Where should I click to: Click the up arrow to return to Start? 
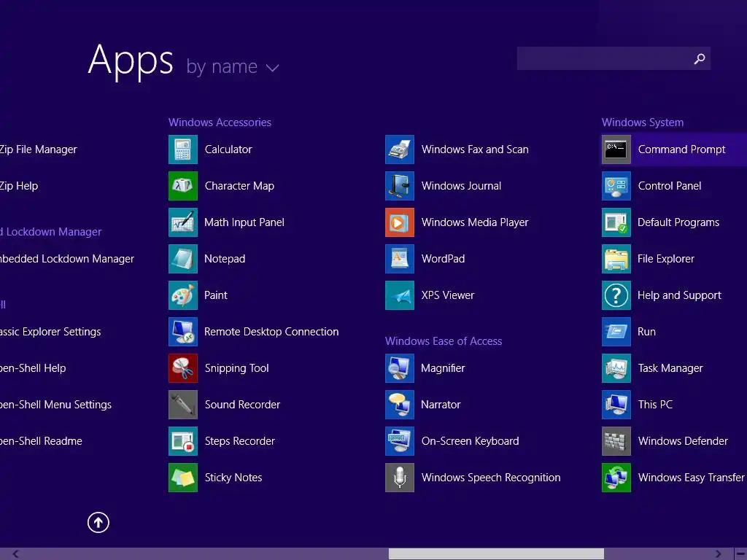point(98,522)
